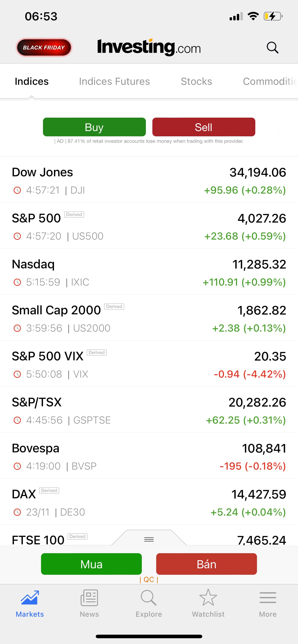Tap the red Bán button
This screenshot has width=298, height=644.
click(206, 564)
